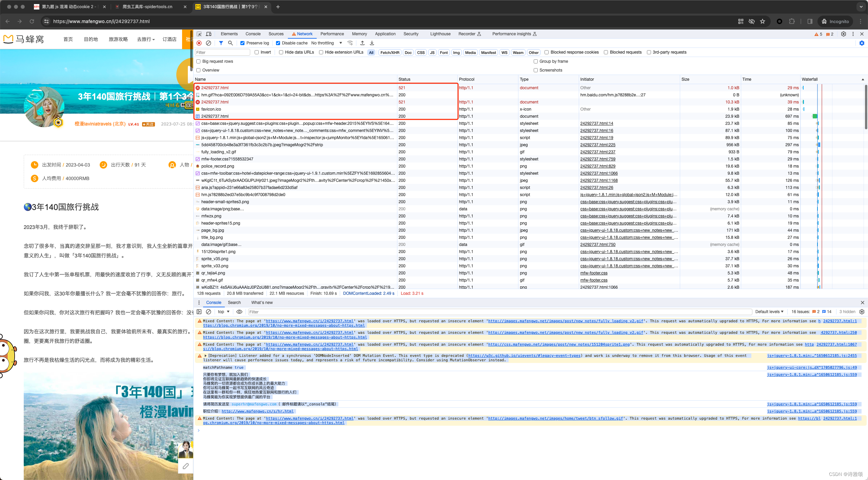Enable the Overview checkbox
This screenshot has width=868, height=480.
click(198, 70)
